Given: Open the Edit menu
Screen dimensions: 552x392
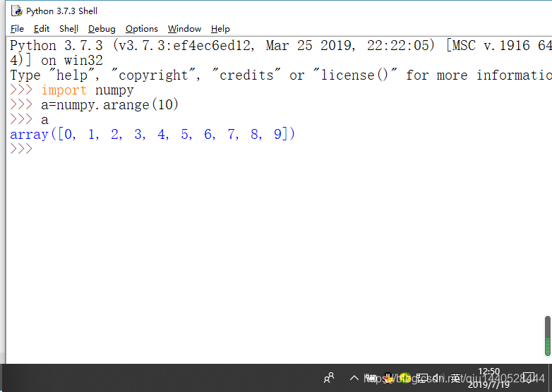Looking at the screenshot, I should (42, 29).
